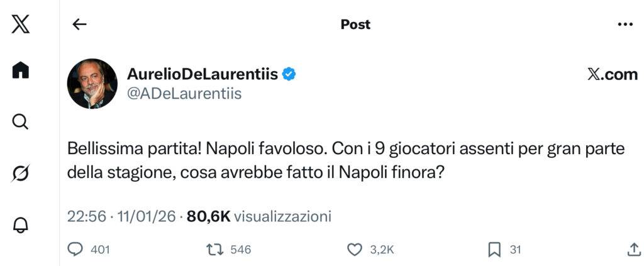
Task: Go to Home via the house icon
Action: [21, 71]
